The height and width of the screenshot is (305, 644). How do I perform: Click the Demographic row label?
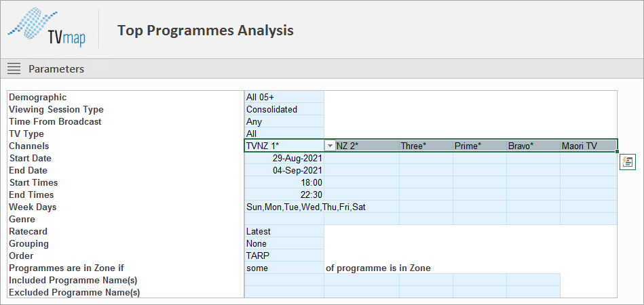(x=38, y=97)
